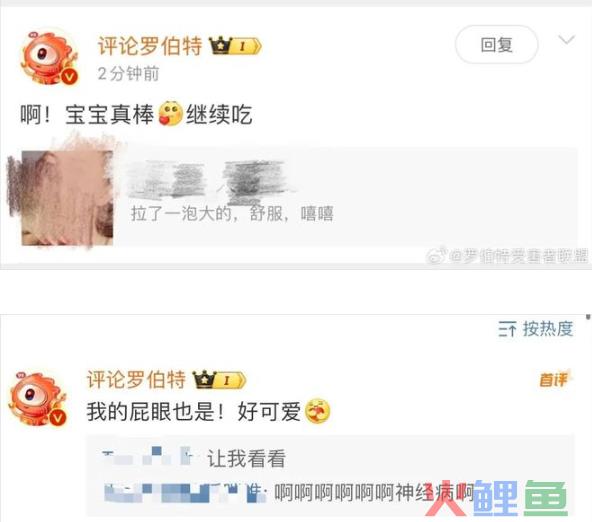
Task: Open the top 评论罗伯特 username link
Action: tap(150, 46)
